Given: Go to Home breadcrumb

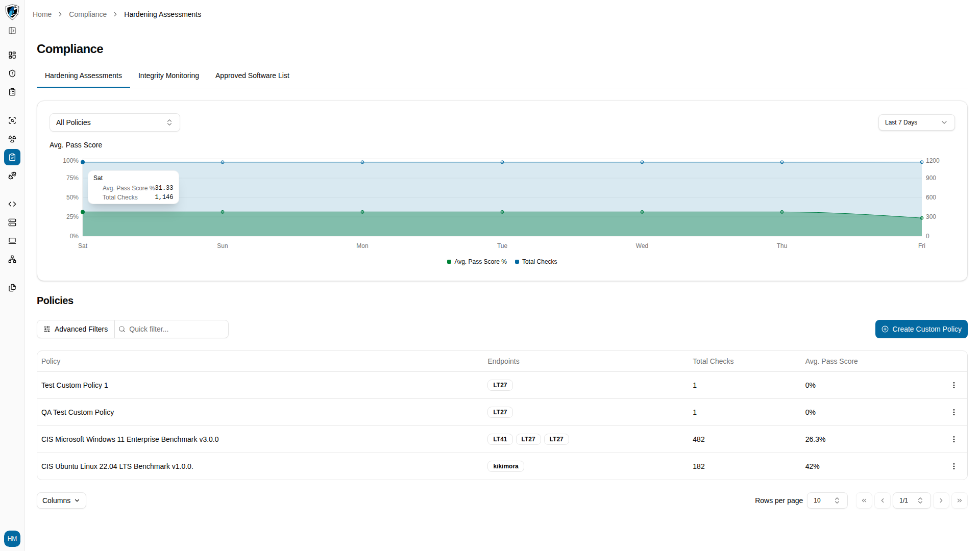Looking at the screenshot, I should point(42,14).
